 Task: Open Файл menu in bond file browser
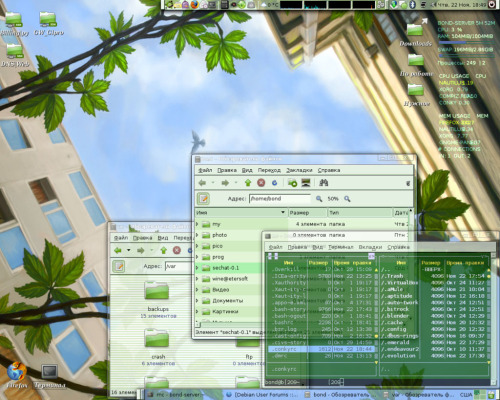pyautogui.click(x=205, y=170)
